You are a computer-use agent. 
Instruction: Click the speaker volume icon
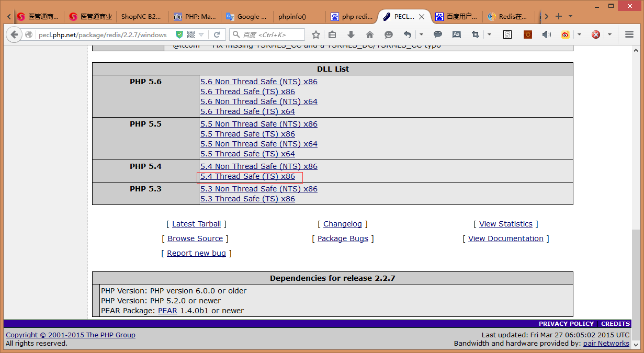[x=546, y=35]
